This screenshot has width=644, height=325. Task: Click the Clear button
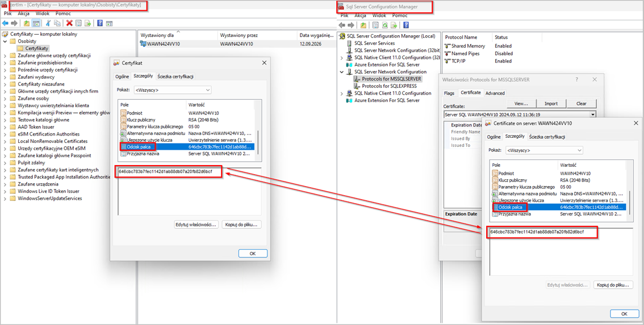pyautogui.click(x=582, y=103)
